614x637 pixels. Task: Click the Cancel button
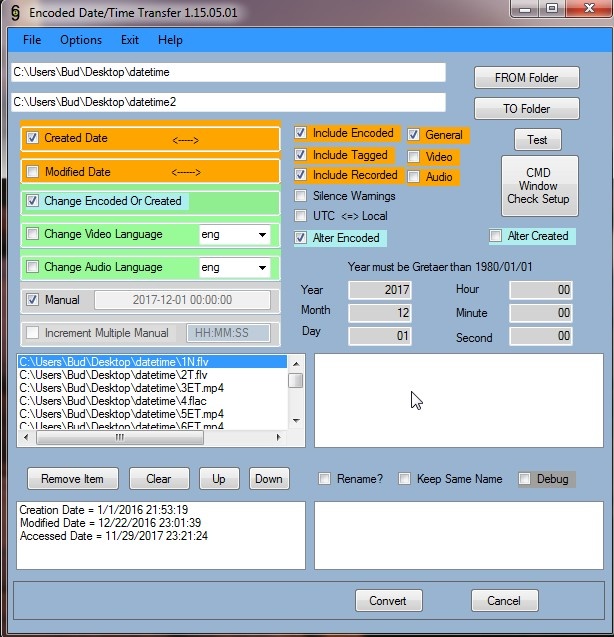pos(504,600)
